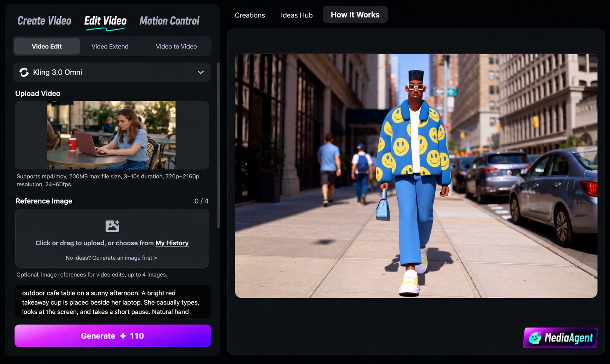Switch to the Create Video tab
The width and height of the screenshot is (610, 364).
[x=44, y=21]
